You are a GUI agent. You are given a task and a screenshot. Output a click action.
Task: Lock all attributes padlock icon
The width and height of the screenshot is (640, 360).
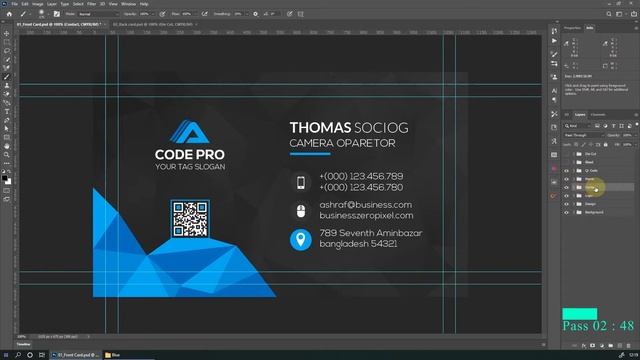(606, 144)
